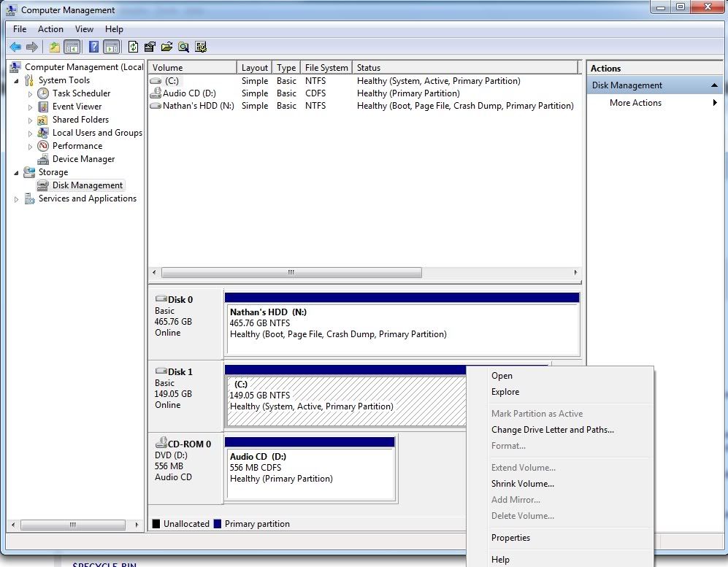The image size is (728, 567).
Task: Open the Action menu
Action: [x=50, y=28]
